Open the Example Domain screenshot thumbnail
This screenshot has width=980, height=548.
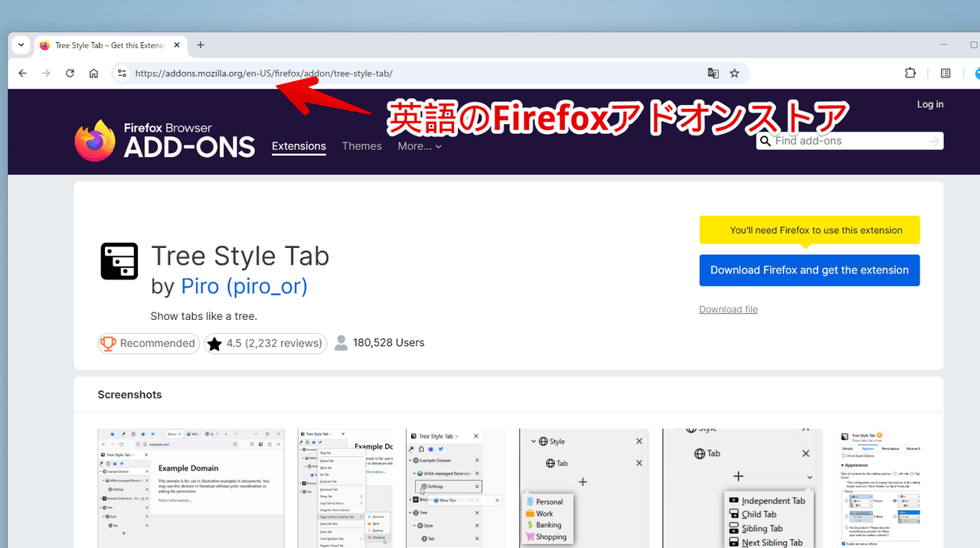click(191, 488)
